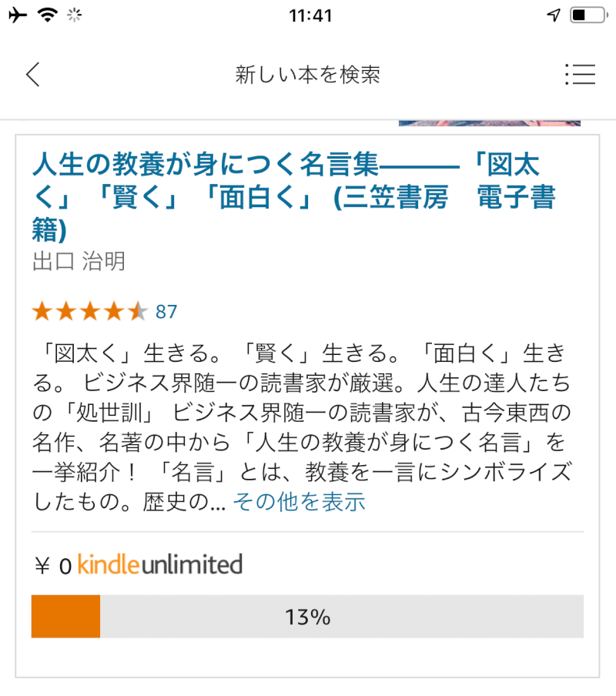Tap the book cover thumbnail at top
The height and width of the screenshot is (696, 616).
(x=489, y=122)
